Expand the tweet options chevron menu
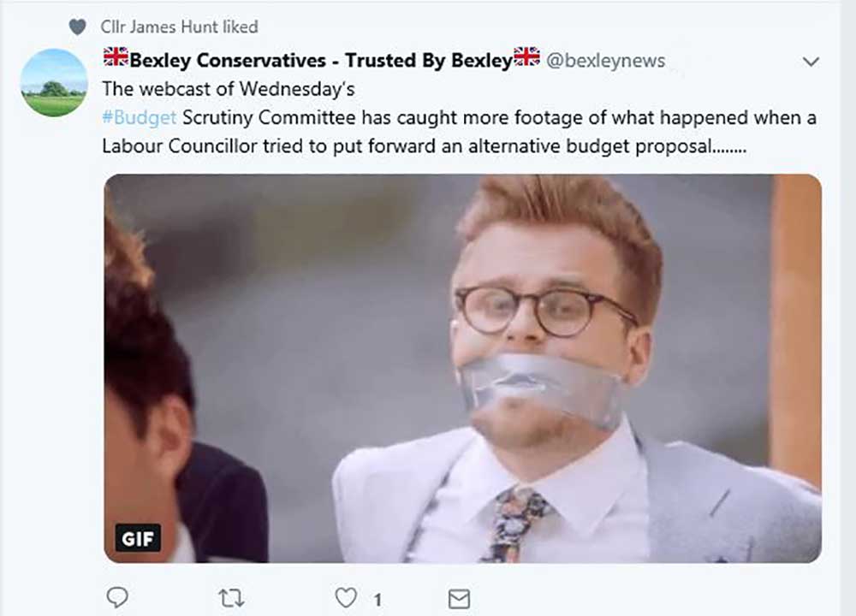 811,62
